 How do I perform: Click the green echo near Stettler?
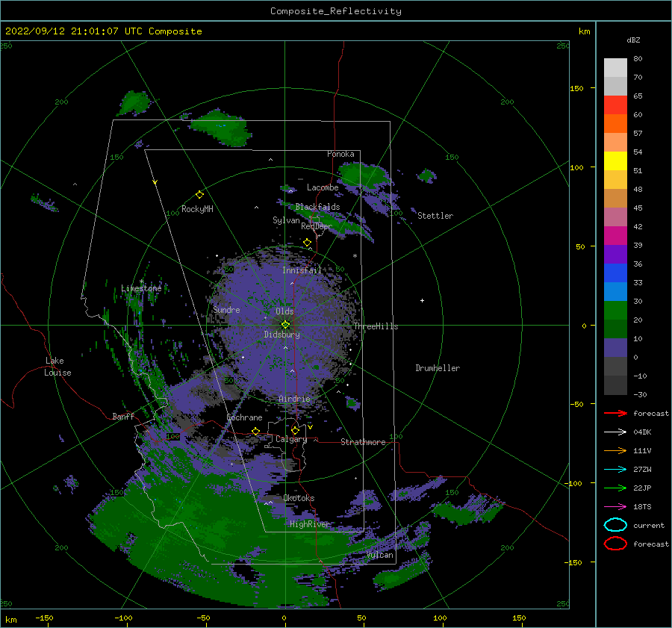coord(426,175)
